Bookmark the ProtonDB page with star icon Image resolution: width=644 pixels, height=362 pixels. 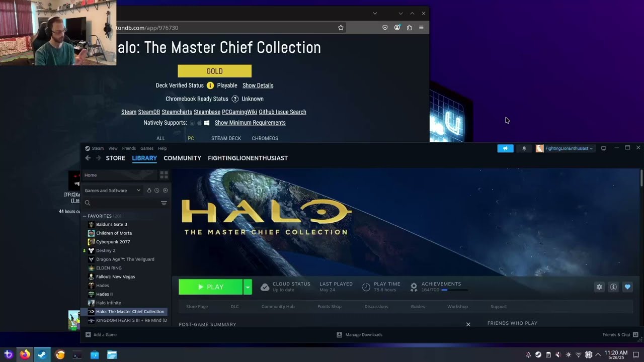click(341, 28)
